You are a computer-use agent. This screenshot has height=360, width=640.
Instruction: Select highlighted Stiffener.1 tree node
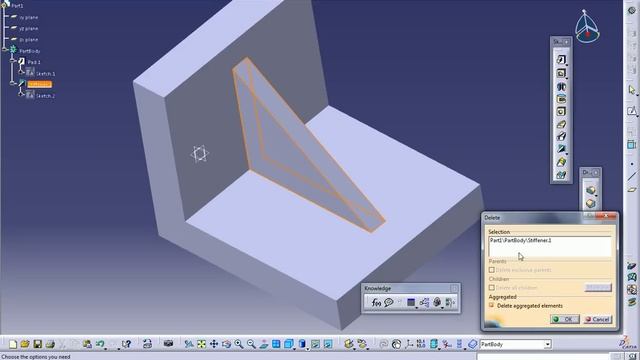pyautogui.click(x=40, y=84)
